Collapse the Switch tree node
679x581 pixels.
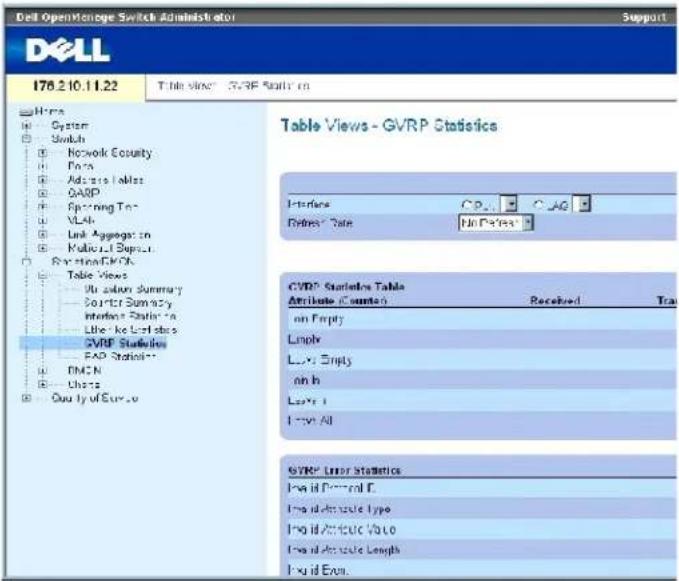pyautogui.click(x=26, y=139)
